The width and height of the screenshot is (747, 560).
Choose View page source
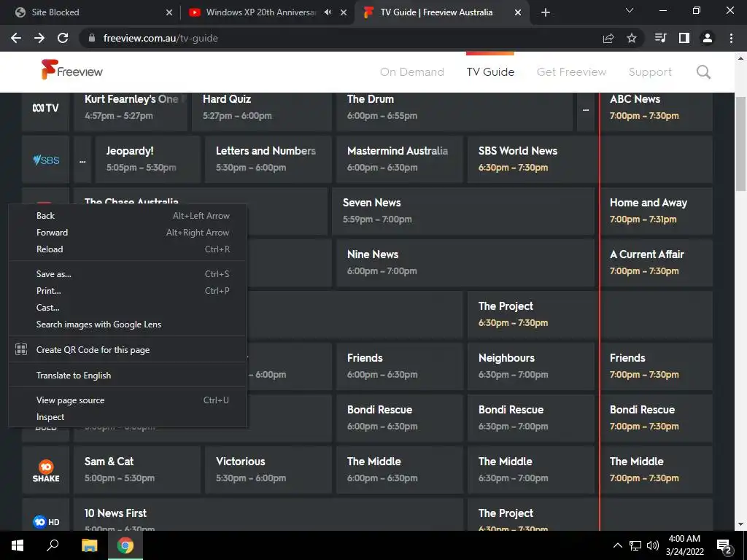(x=128, y=400)
